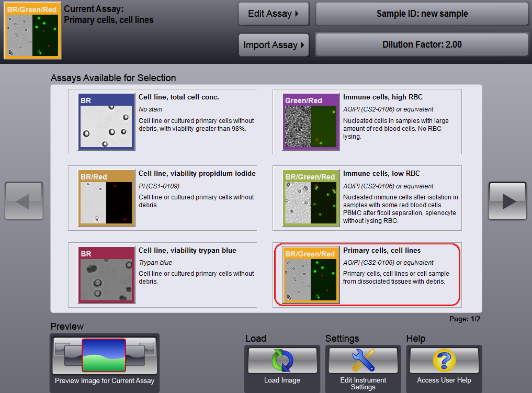Open the Access User Help question icon
The height and width of the screenshot is (393, 532).
pos(444,361)
